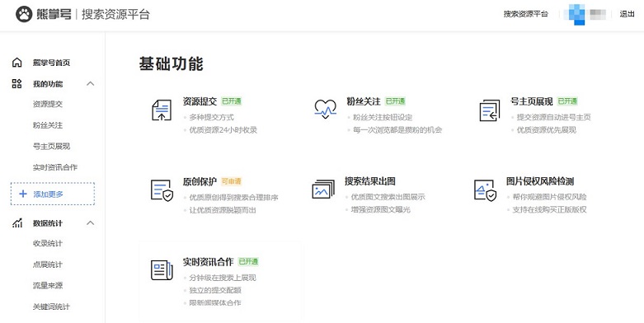The width and height of the screenshot is (644, 323).
Task: Click the text 多种提交方式
Action: (212, 117)
